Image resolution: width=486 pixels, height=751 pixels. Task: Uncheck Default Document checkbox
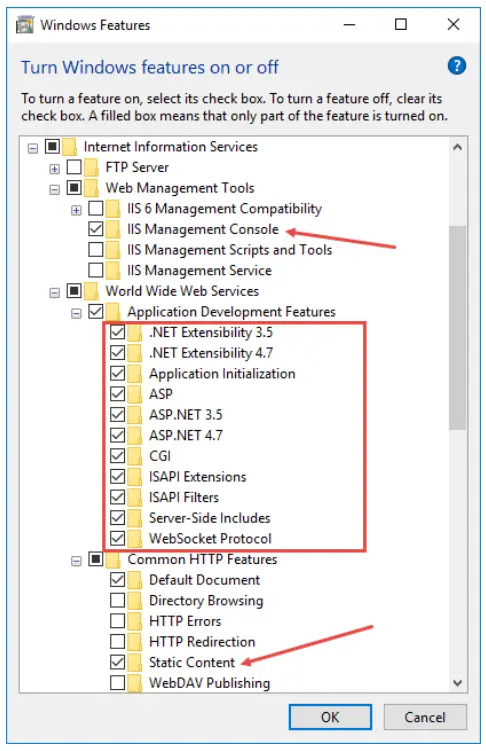pyautogui.click(x=118, y=580)
